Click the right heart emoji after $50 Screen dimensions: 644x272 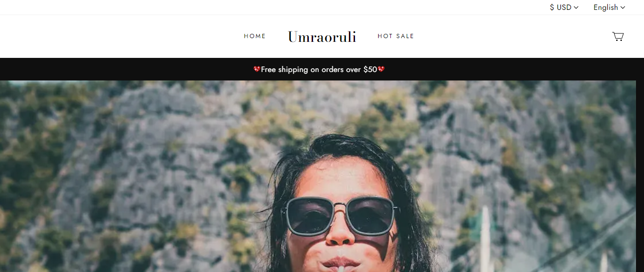(x=381, y=69)
